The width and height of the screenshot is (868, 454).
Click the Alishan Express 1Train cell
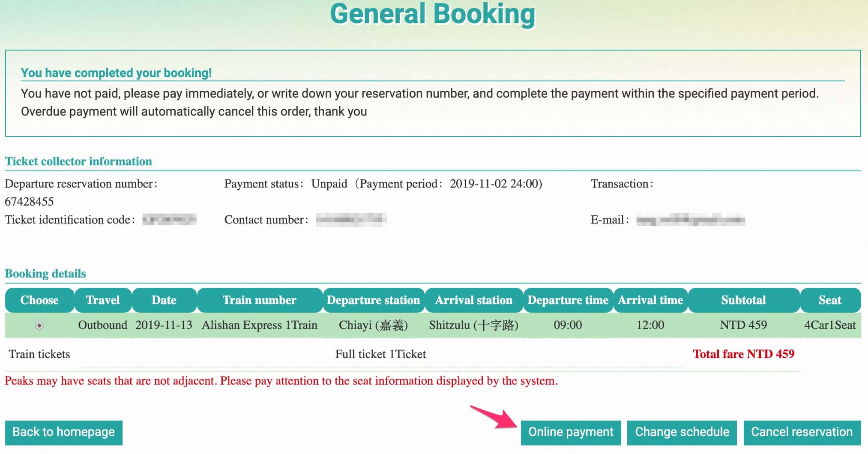pyautogui.click(x=260, y=325)
